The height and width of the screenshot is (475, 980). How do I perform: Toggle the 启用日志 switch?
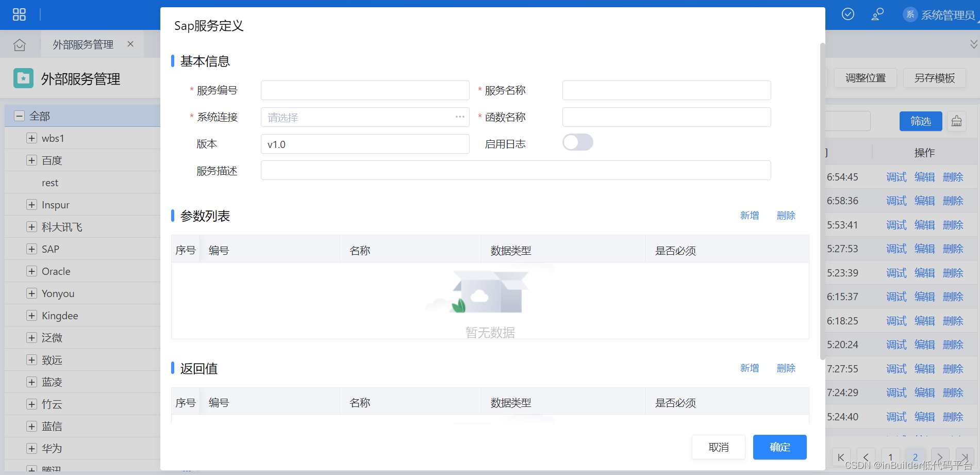pyautogui.click(x=578, y=142)
